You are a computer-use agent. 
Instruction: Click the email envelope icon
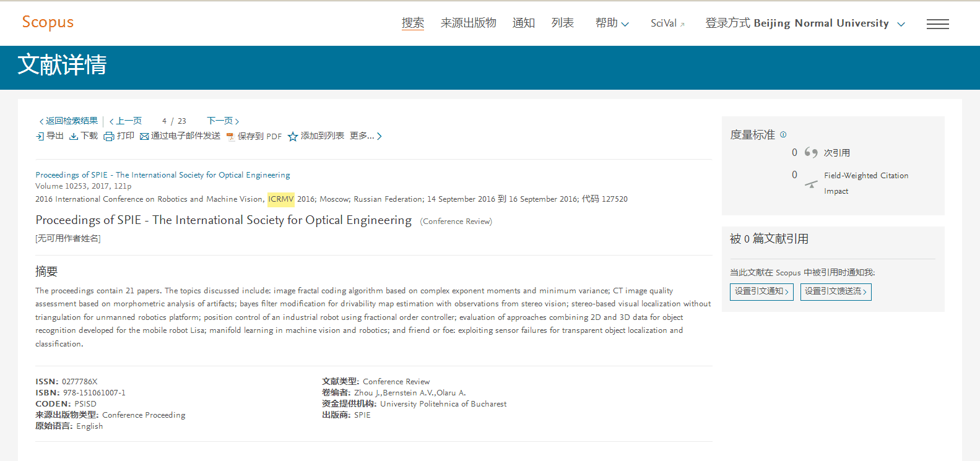[x=144, y=136]
